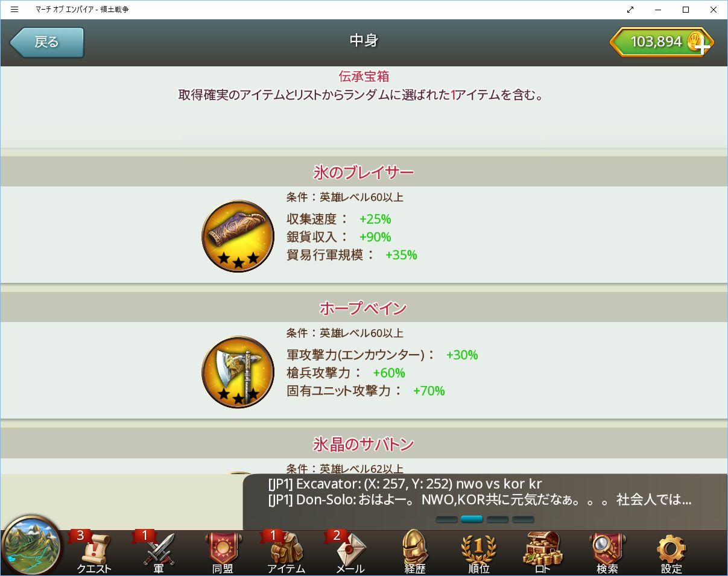Open the 軍 crossed swords icon

click(x=159, y=552)
